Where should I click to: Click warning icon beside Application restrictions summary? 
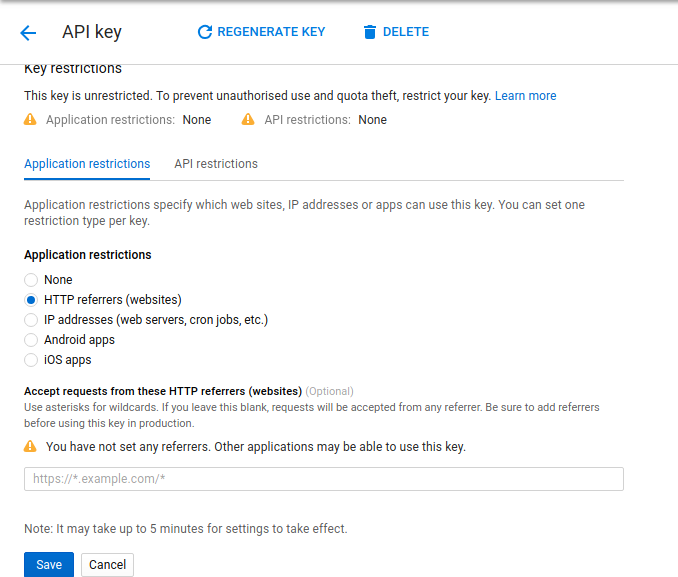[30, 119]
